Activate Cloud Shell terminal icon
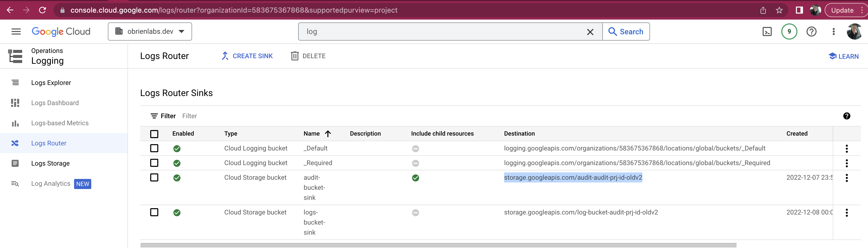 pos(767,32)
